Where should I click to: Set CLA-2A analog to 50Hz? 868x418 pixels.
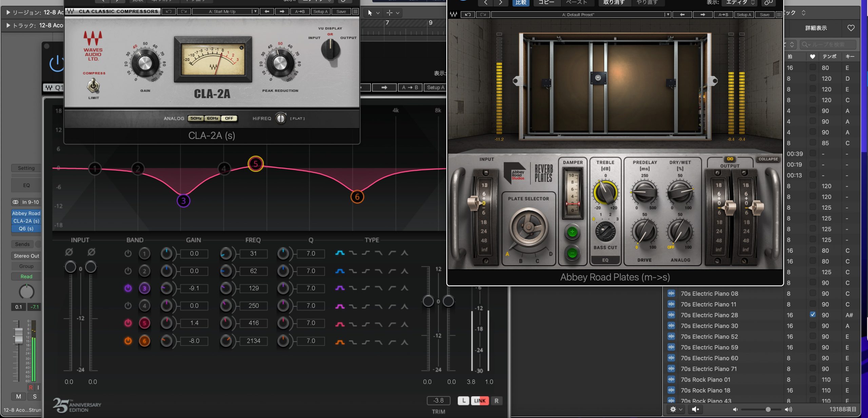(x=196, y=119)
